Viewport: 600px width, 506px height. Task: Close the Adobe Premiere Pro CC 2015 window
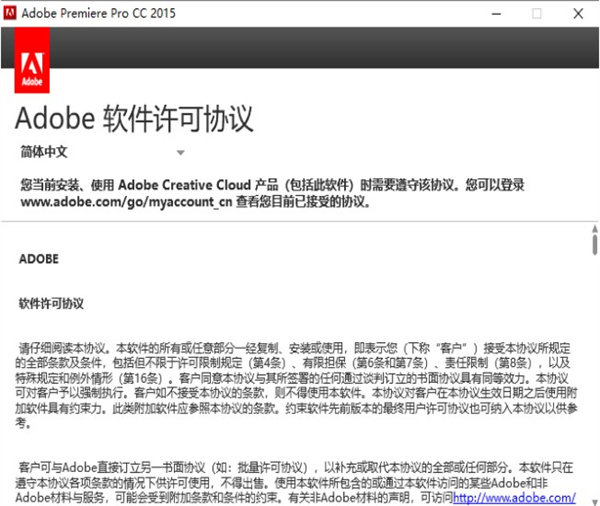pyautogui.click(x=578, y=14)
